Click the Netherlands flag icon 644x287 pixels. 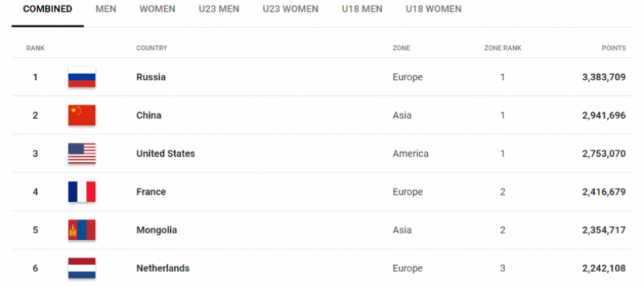click(x=82, y=268)
